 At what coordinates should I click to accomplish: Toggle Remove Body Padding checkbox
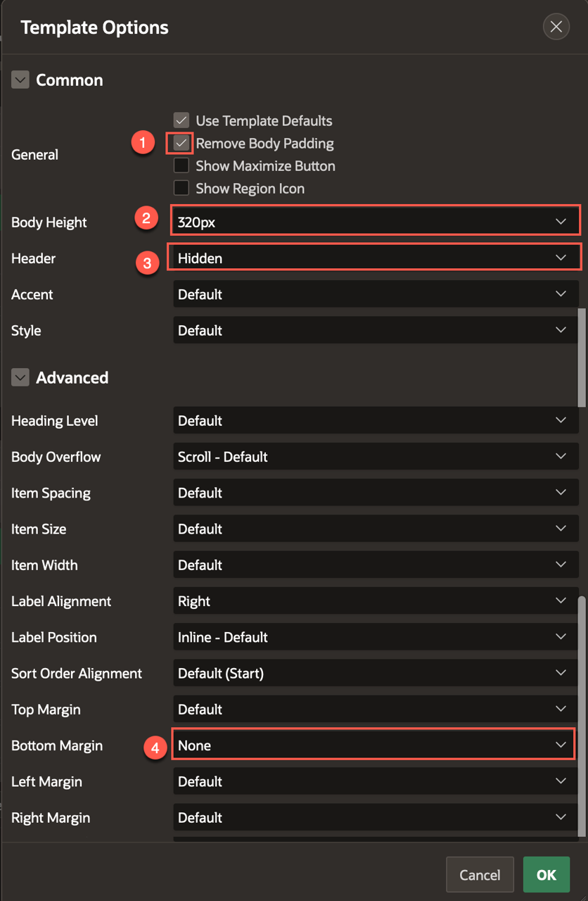pyautogui.click(x=181, y=144)
